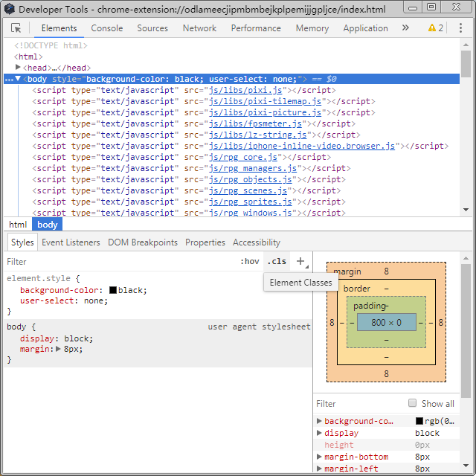Click the DOM tree vertical scrollbar thumb
Viewport: 476px width, 476px height.
point(466,64)
